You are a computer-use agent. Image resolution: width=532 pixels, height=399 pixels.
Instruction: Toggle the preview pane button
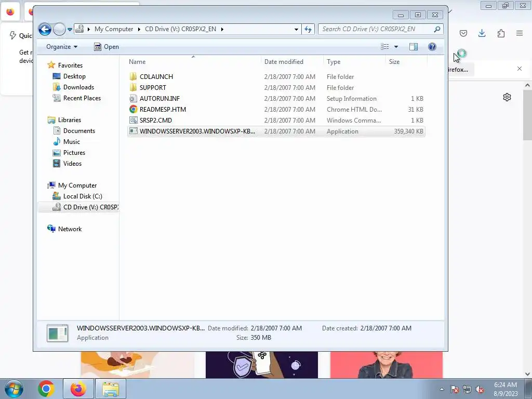(414, 47)
